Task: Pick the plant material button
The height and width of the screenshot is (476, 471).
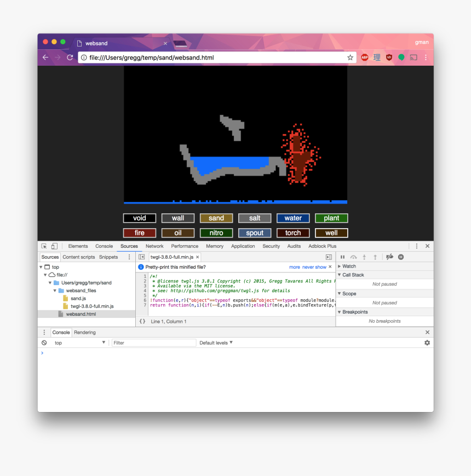Action: point(331,218)
